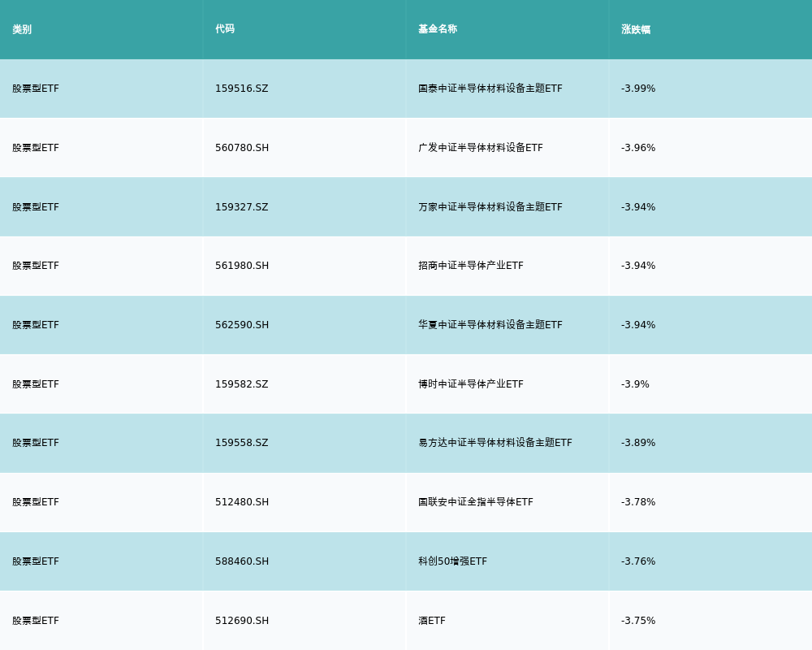Click fund name 博时中证半导体产业ETF
Screen dimensions: 812x650
click(471, 384)
